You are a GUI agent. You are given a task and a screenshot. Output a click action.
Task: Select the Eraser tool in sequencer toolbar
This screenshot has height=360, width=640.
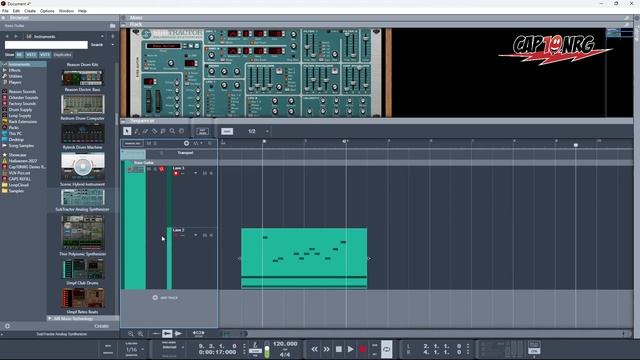point(145,131)
